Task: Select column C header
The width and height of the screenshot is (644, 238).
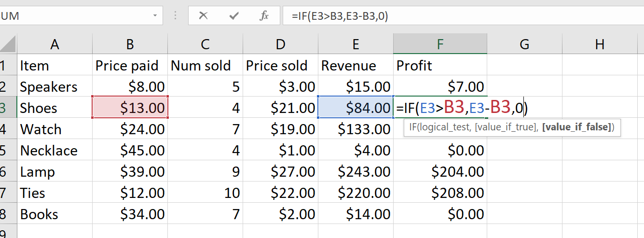Action: pyautogui.click(x=205, y=44)
